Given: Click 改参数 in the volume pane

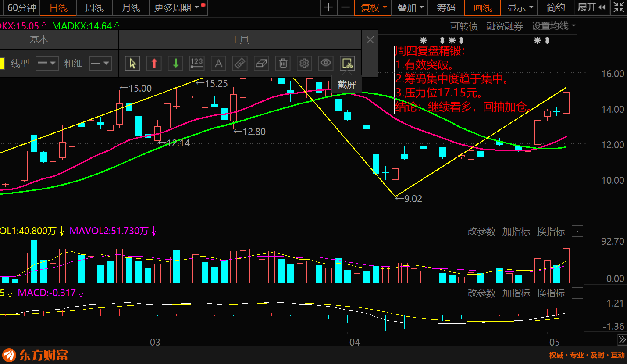Looking at the screenshot, I should 481,232.
